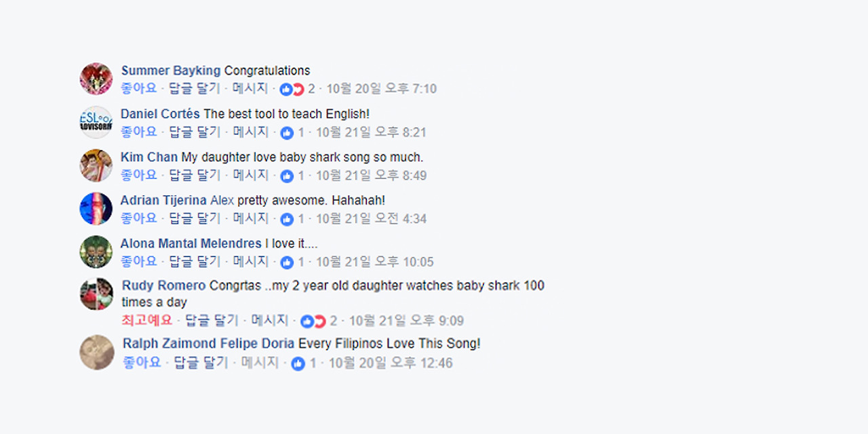Viewport: 868px width, 434px height.
Task: Click Daniel Cortés's ESL Advisorif profile picture
Action: (x=96, y=122)
